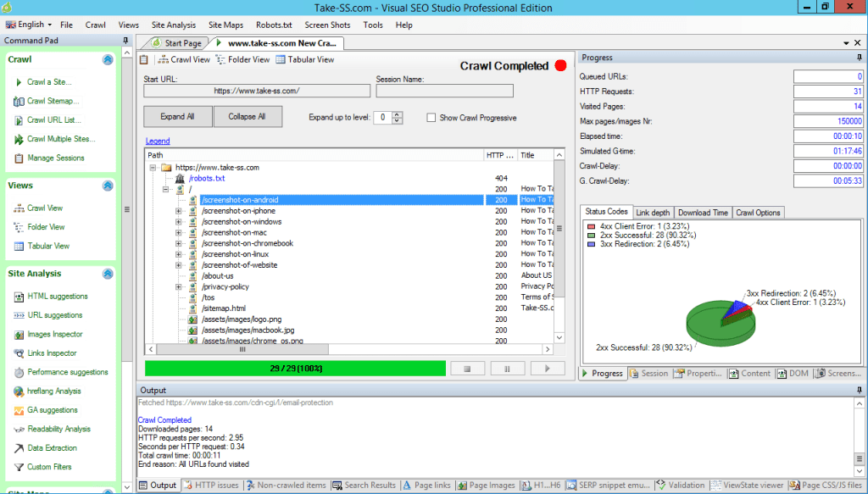Screen dimensions: 868x494
Task: Select the Download Time tab
Action: tap(703, 213)
